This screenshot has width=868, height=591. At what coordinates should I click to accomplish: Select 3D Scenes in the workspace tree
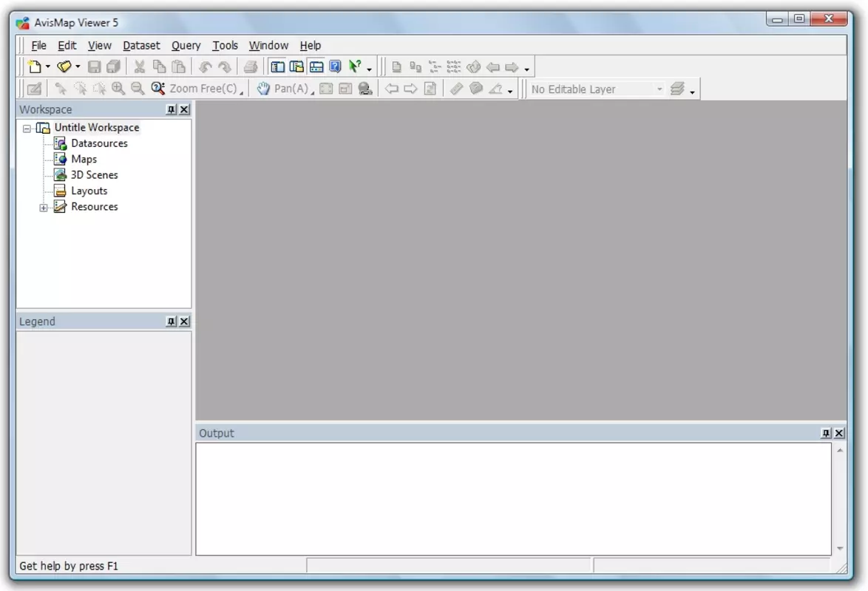click(94, 175)
